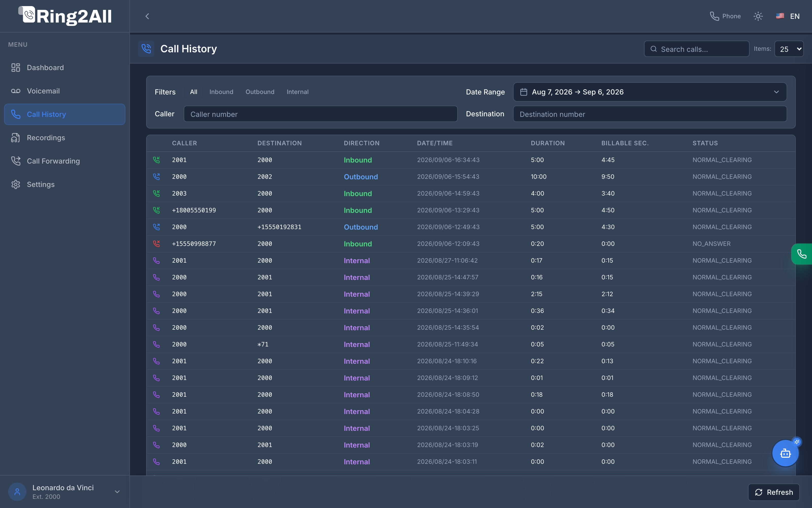The height and width of the screenshot is (508, 812).
Task: Open Recordings in sidebar
Action: (65, 137)
